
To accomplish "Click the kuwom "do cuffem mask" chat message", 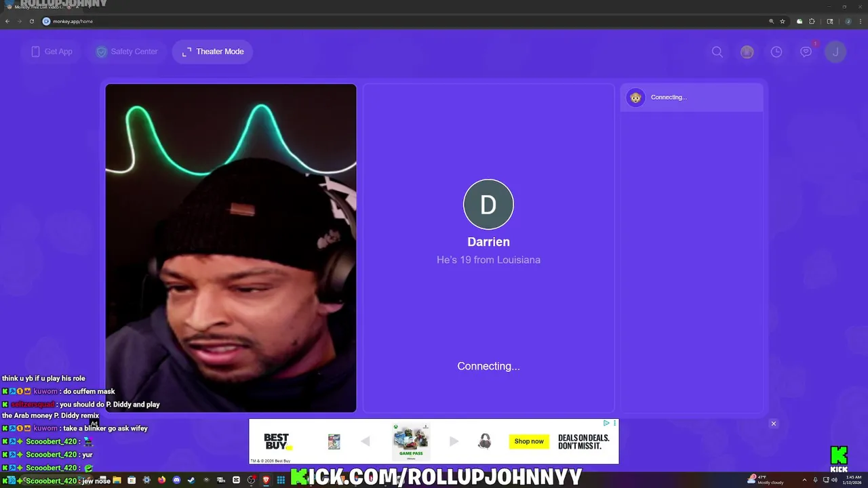I will point(59,392).
